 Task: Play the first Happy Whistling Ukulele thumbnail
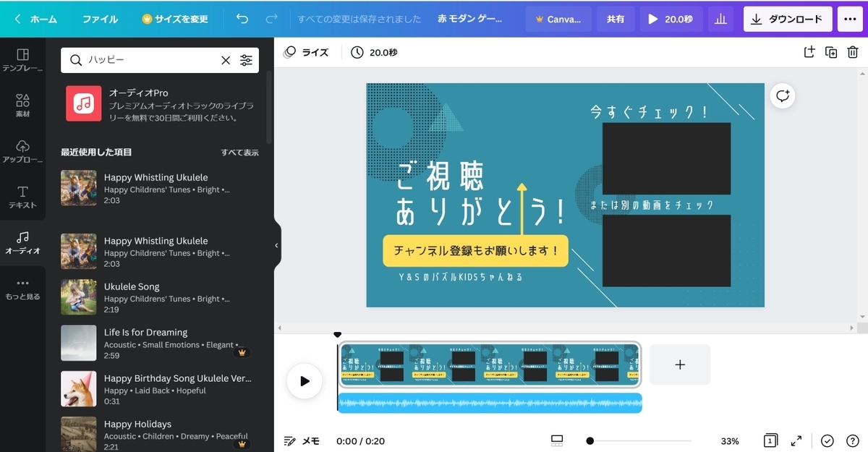[79, 188]
